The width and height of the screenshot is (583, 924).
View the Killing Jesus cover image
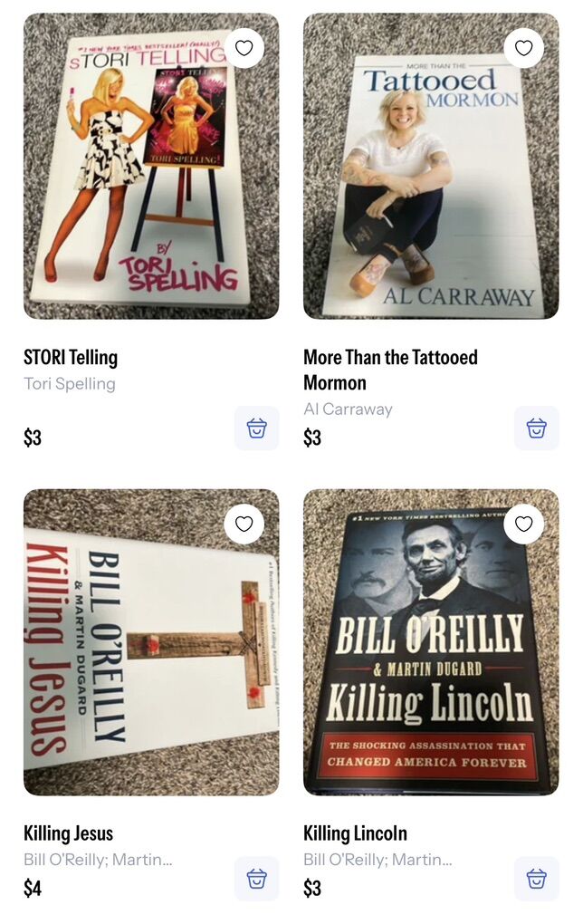point(151,642)
